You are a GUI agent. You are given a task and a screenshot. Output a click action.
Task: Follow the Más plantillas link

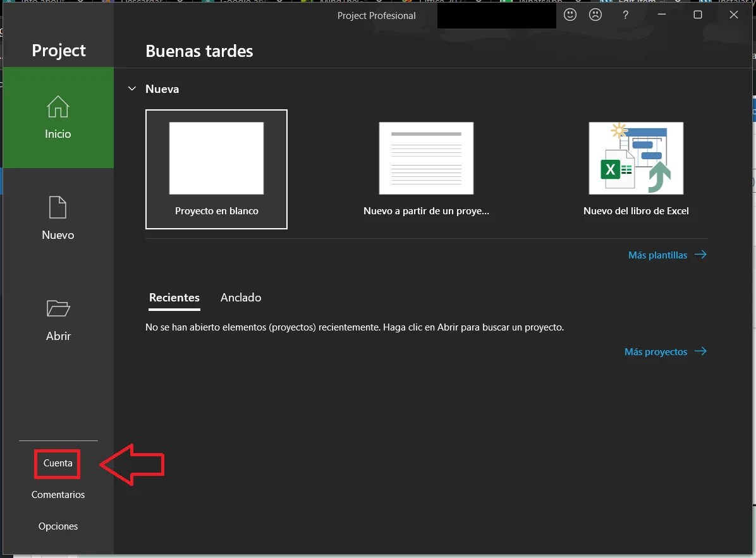pos(668,255)
